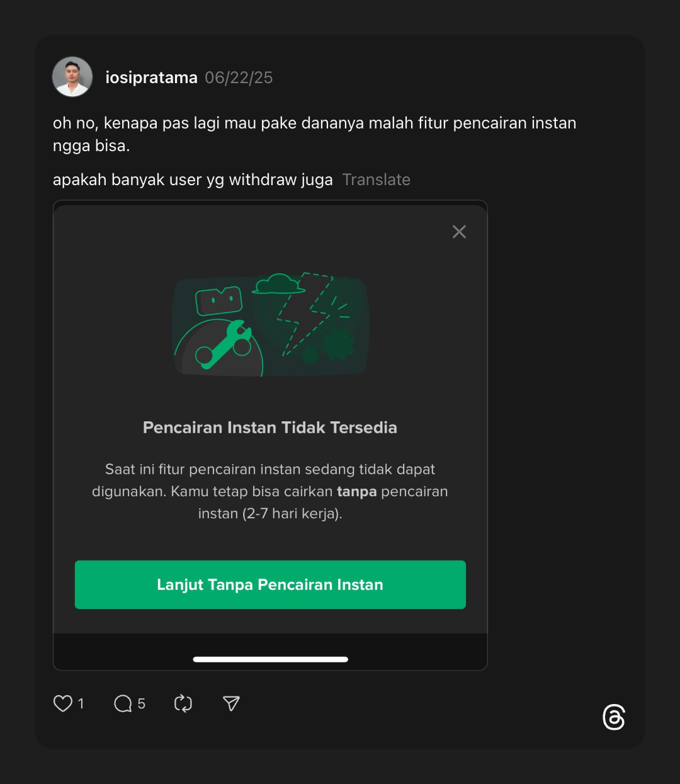The width and height of the screenshot is (680, 784).
Task: Close the Pencairan Instan dialog with X
Action: [x=459, y=232]
